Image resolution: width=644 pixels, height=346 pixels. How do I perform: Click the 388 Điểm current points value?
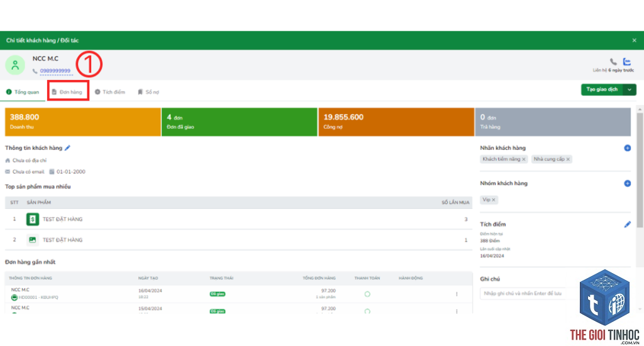(489, 241)
